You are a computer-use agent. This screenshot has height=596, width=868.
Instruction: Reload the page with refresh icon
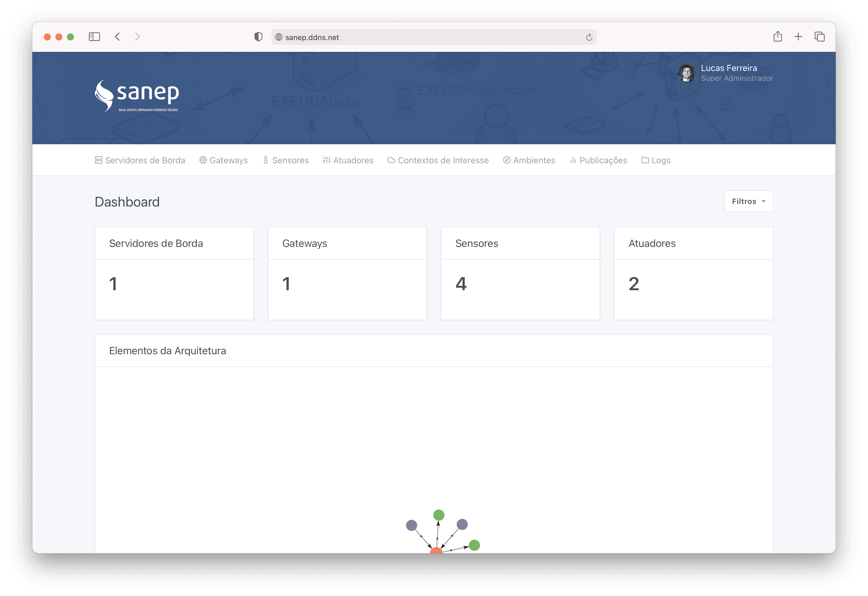tap(589, 37)
